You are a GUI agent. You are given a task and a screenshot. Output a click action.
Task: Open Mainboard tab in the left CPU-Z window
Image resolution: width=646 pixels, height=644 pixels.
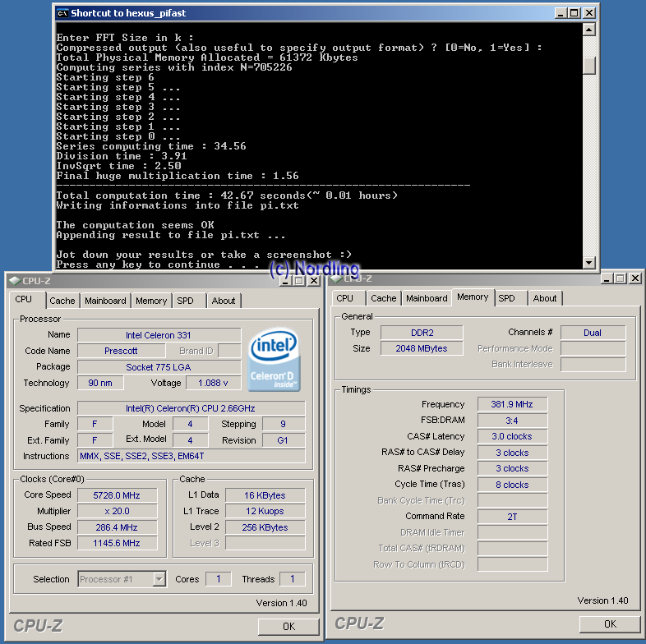click(105, 301)
